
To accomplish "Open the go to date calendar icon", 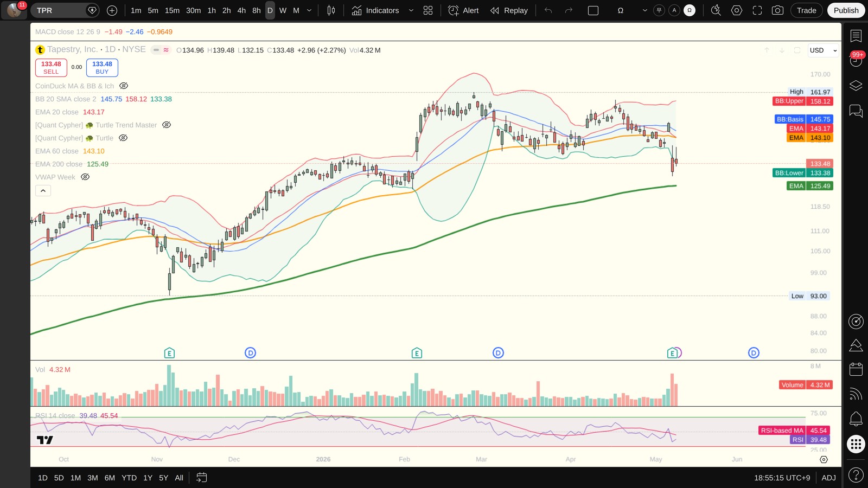I will tap(201, 478).
